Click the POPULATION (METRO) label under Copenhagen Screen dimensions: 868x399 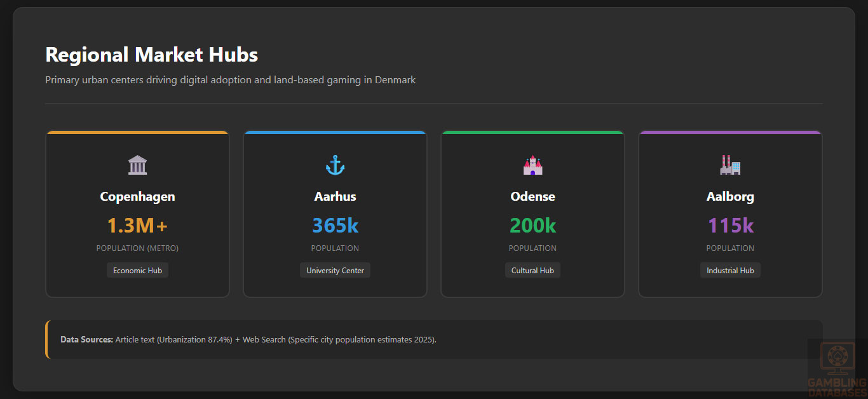pyautogui.click(x=137, y=248)
